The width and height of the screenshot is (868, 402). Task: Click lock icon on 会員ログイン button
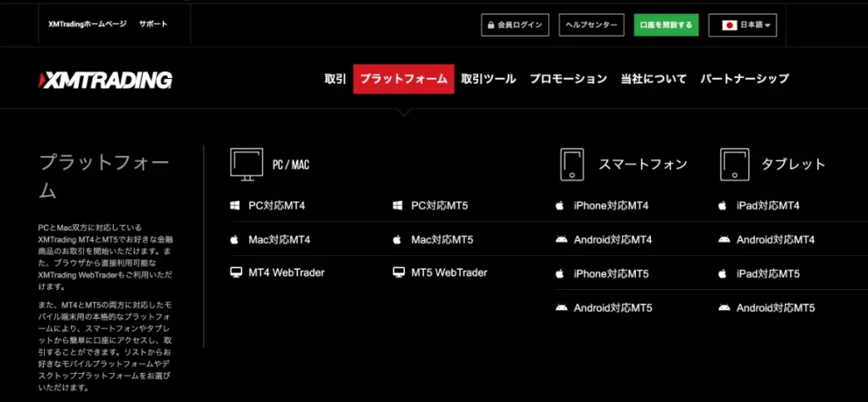click(x=491, y=25)
